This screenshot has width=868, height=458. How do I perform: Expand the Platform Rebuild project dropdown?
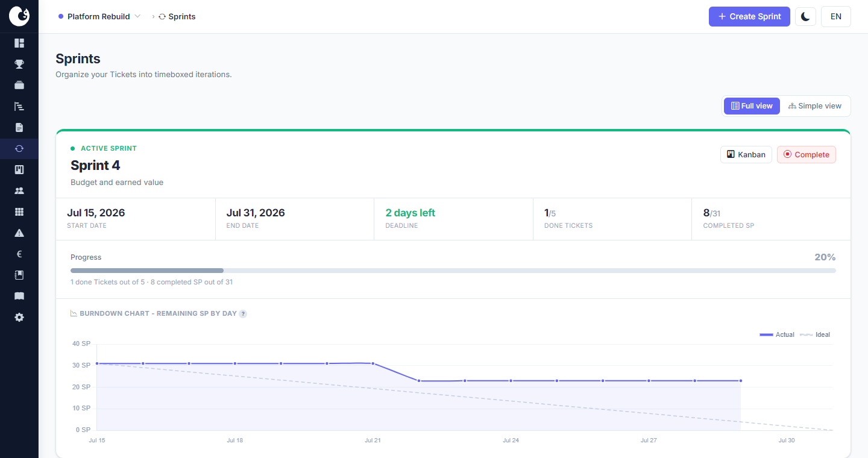point(99,17)
